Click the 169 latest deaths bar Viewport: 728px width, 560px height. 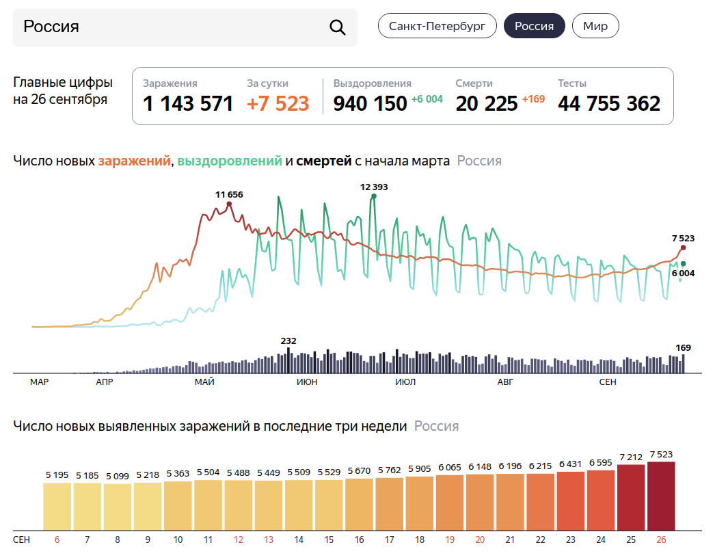click(x=683, y=363)
